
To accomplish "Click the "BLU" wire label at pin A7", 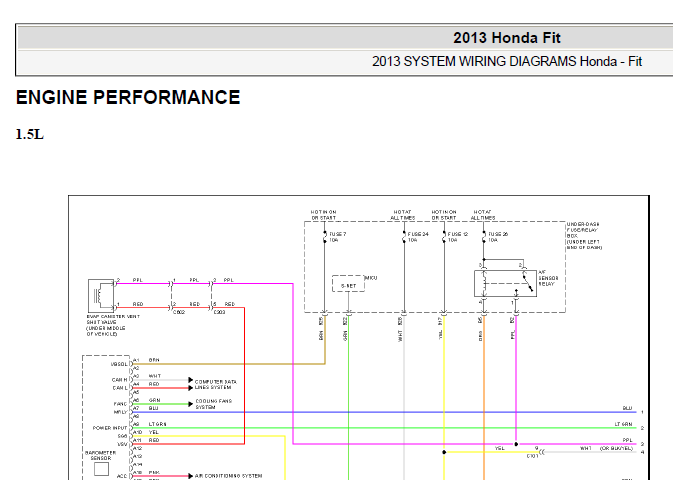I will coord(153,408).
